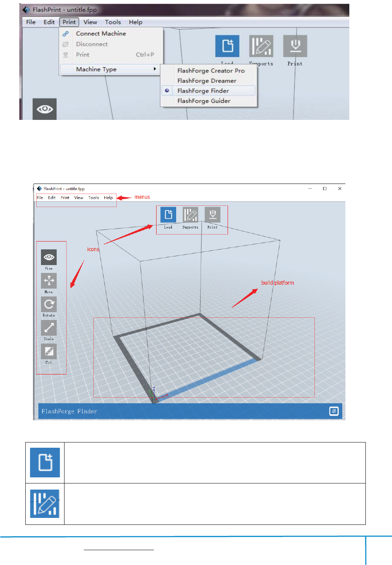Screen dimensions: 392x565
Task: Click Supports icon in full FlashPrint window
Action: point(191,215)
